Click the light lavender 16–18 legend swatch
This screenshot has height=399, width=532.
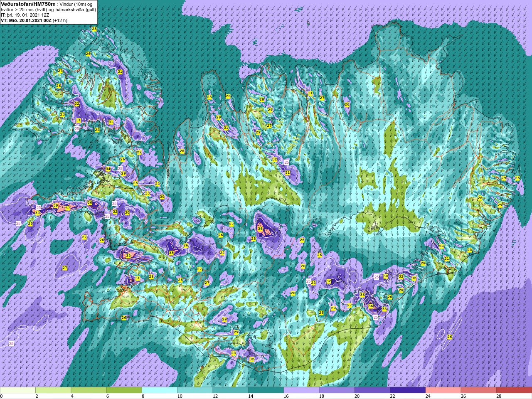click(x=301, y=390)
